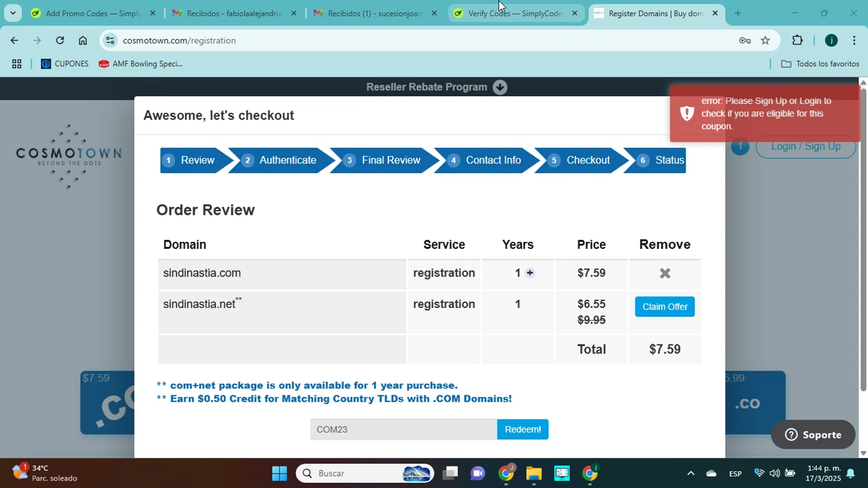Open the clock and calendar
The image size is (868, 488).
point(823,473)
